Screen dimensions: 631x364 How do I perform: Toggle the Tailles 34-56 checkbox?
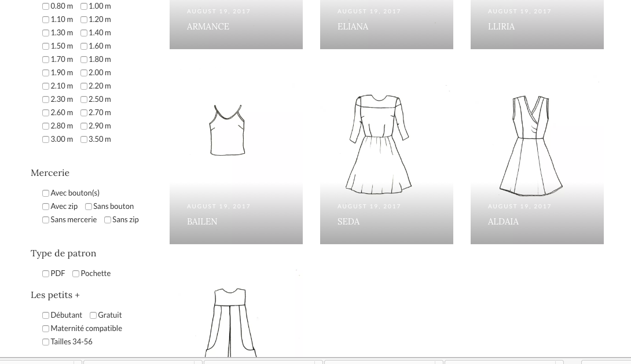coord(46,342)
